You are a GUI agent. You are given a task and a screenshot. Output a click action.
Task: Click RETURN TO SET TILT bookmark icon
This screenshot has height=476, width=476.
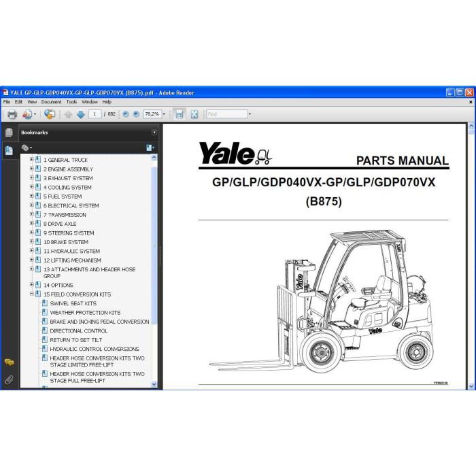point(45,339)
